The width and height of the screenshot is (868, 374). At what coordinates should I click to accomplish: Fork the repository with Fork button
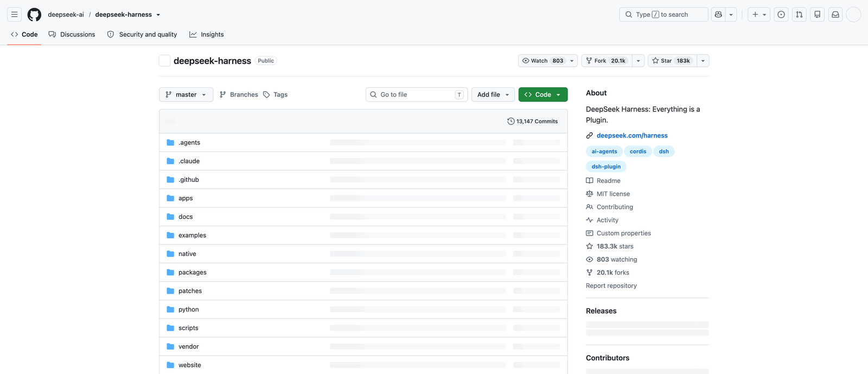click(x=607, y=61)
